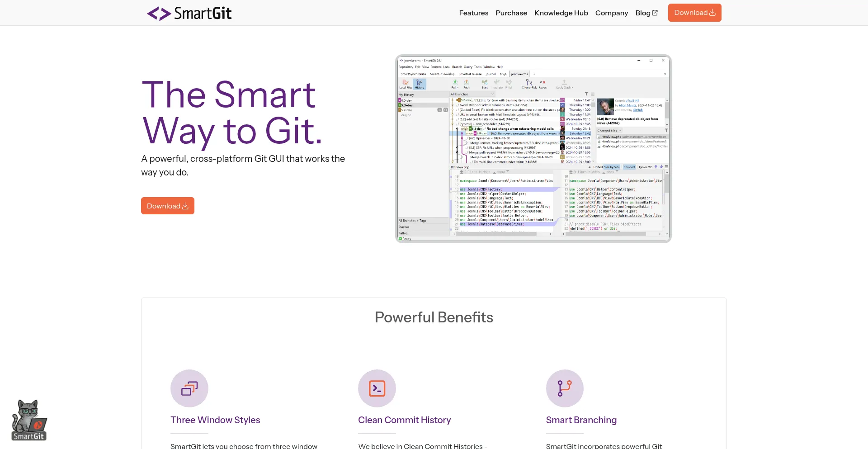
Task: Enable Side by Side diff view
Action: [x=612, y=167]
